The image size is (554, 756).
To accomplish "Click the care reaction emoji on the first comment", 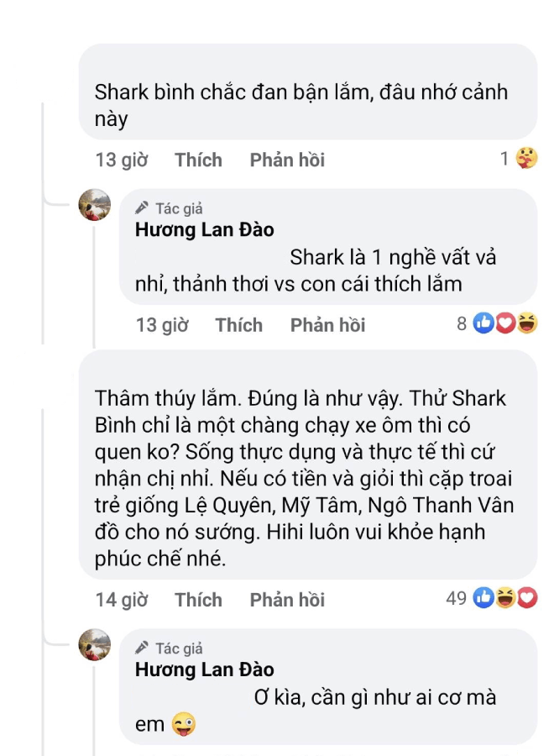I will click(x=525, y=158).
